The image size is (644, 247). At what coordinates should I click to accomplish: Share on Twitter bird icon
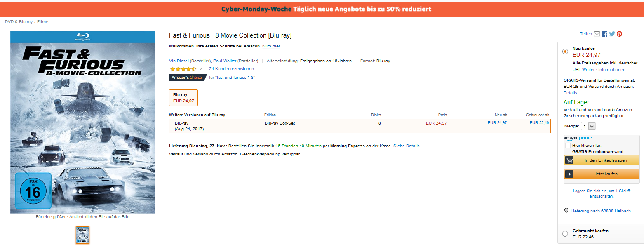pos(612,34)
